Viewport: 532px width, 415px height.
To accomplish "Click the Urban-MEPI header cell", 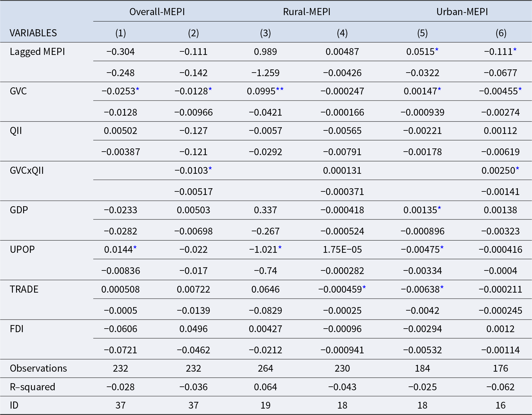I will click(x=462, y=12).
